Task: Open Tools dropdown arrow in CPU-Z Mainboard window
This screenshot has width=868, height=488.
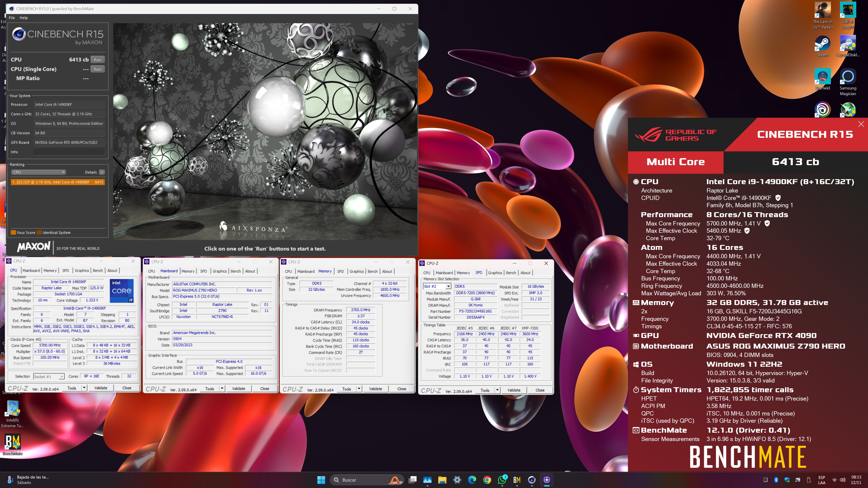Action: click(x=222, y=388)
